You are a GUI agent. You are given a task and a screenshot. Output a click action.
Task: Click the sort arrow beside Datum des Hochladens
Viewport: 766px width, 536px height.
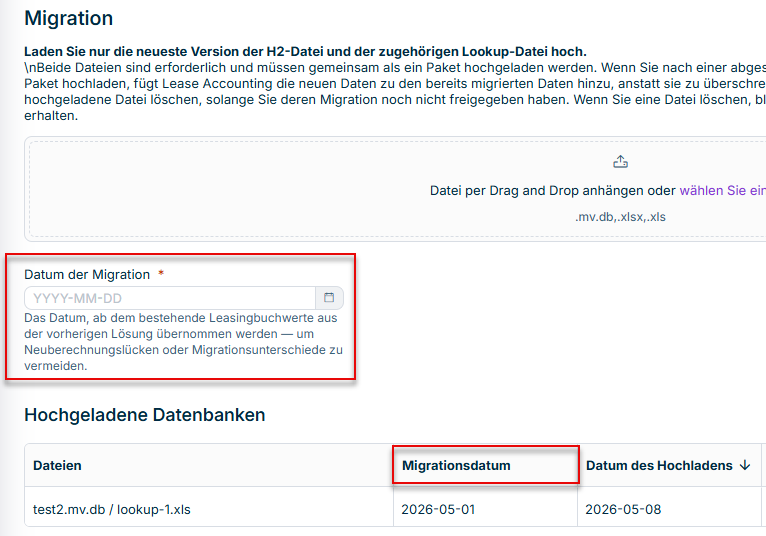[745, 465]
